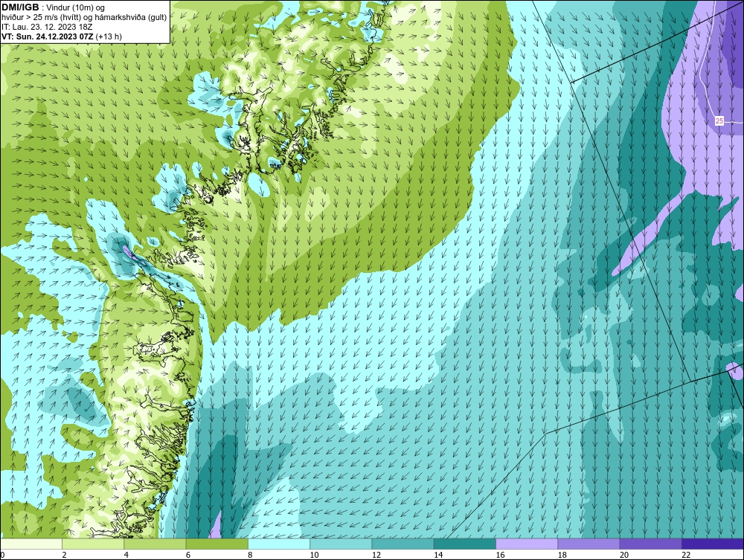Pick the dark teal 14–16 m/s swatch
This screenshot has width=744, height=560.
point(464,544)
